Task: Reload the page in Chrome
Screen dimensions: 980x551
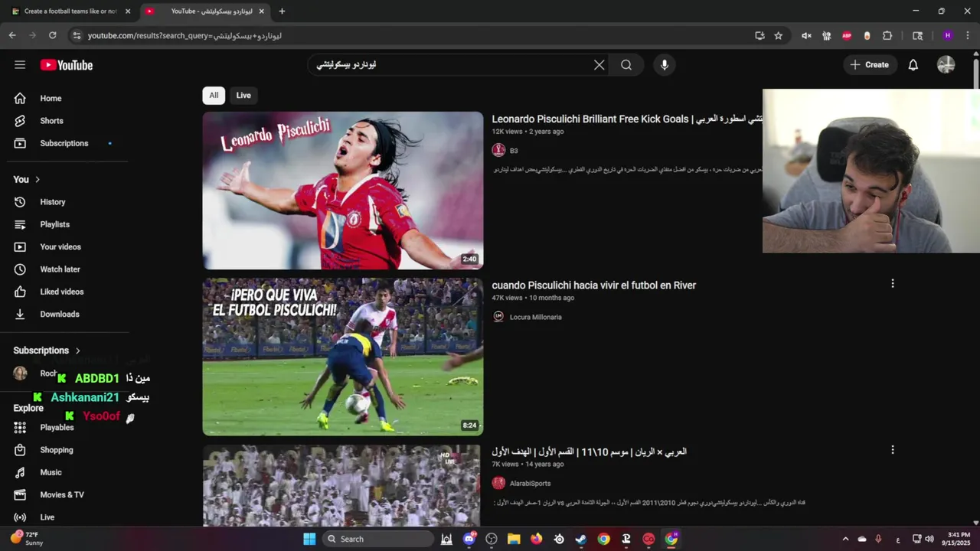Action: pos(52,35)
